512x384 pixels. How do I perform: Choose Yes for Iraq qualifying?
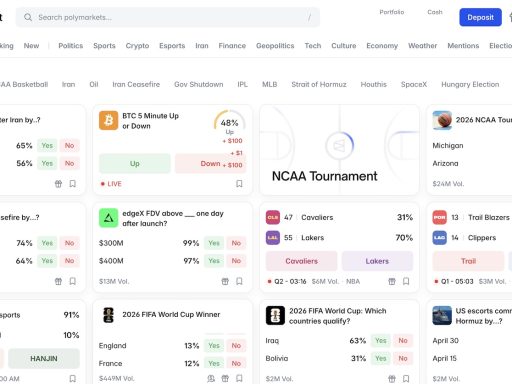click(x=381, y=341)
